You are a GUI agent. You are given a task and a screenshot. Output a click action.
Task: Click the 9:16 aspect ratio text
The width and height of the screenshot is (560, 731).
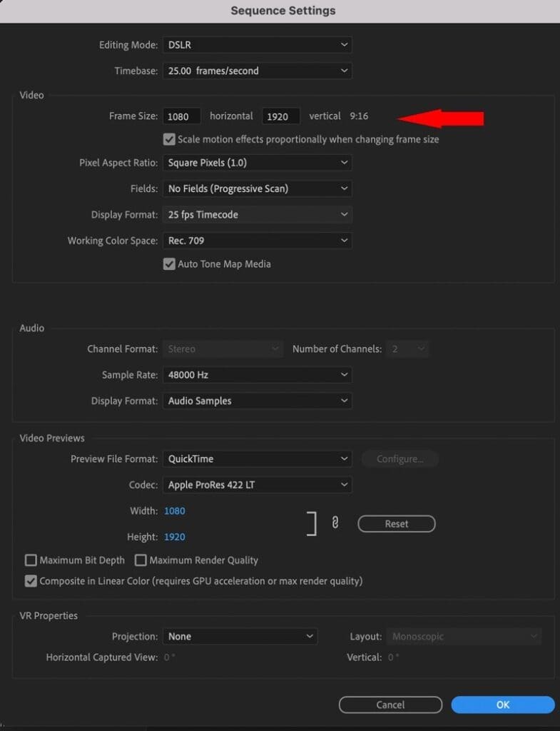tap(359, 116)
